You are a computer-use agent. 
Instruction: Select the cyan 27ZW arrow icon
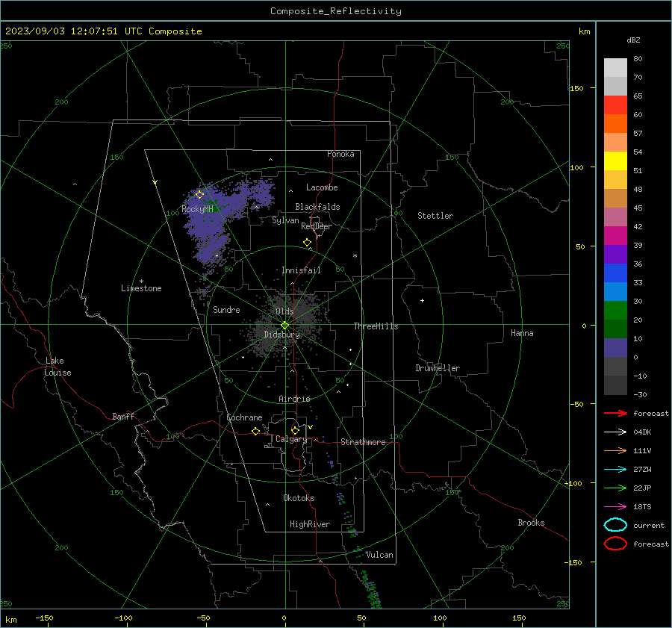[615, 470]
